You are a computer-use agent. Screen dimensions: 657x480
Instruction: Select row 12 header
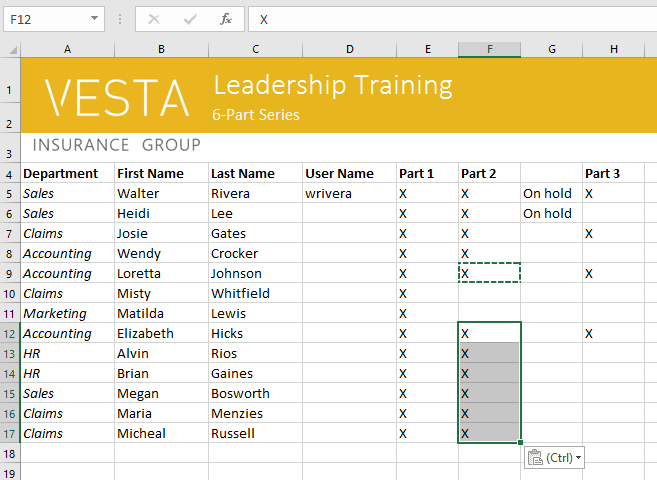tap(10, 333)
